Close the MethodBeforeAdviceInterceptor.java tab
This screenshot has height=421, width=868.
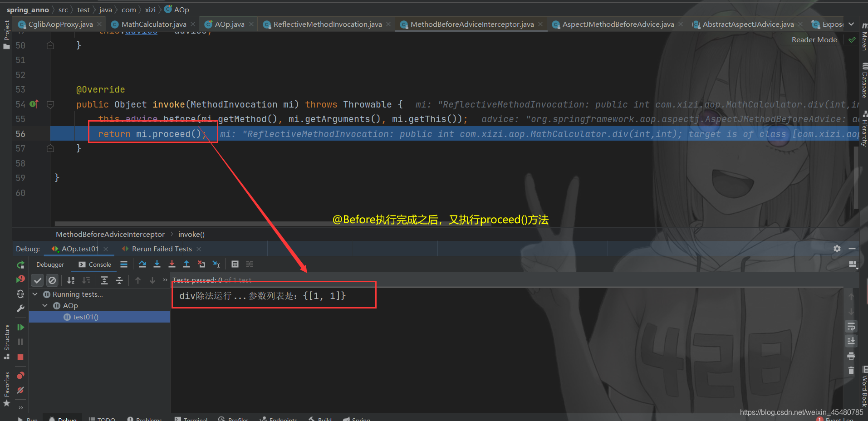[540, 24]
